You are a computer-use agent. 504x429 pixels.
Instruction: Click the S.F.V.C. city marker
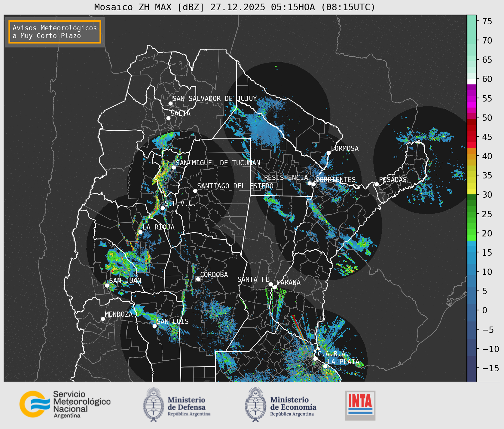(163, 208)
